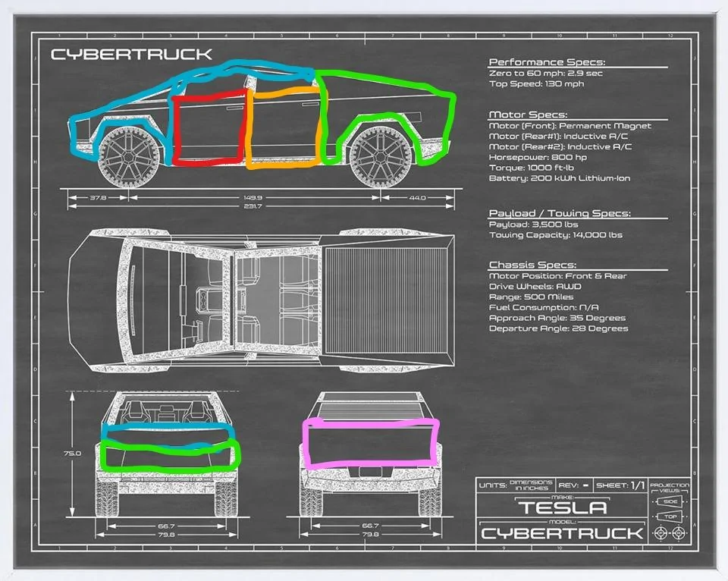Select 'Range: 500 Miles' line
The width and height of the screenshot is (728, 581).
tap(531, 297)
